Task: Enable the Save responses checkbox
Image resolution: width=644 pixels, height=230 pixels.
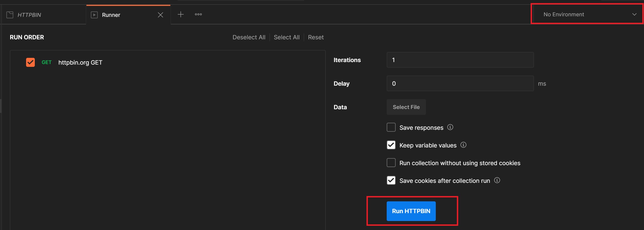Action: point(391,127)
